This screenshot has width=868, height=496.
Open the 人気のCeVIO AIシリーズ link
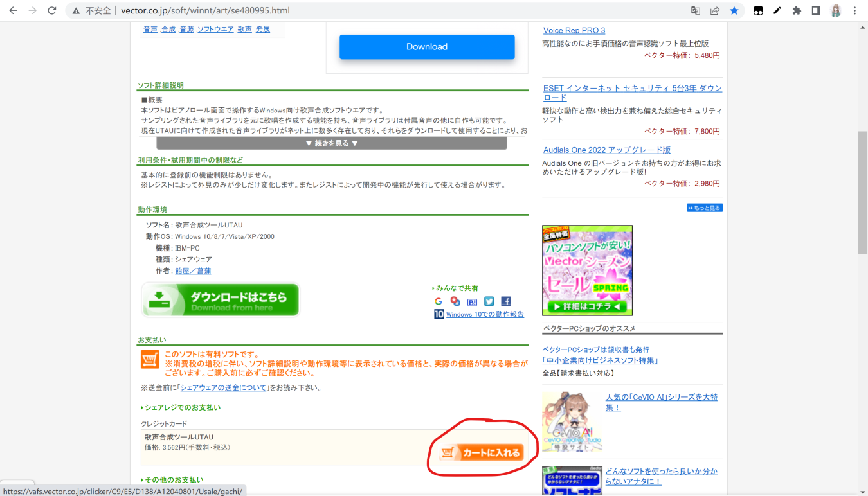(662, 402)
